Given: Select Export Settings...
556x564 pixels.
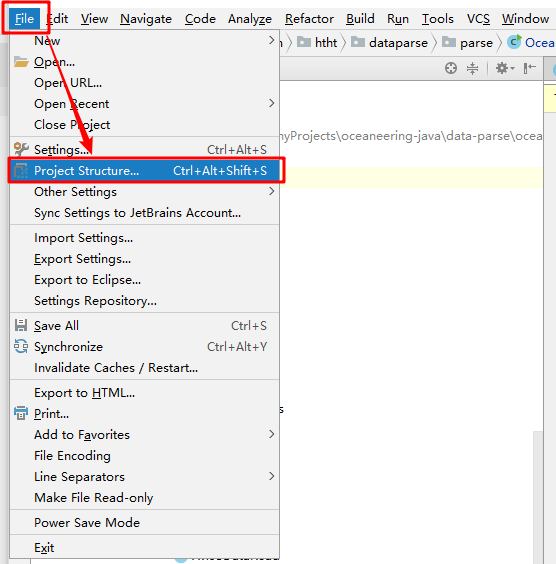Looking at the screenshot, I should (x=144, y=259).
